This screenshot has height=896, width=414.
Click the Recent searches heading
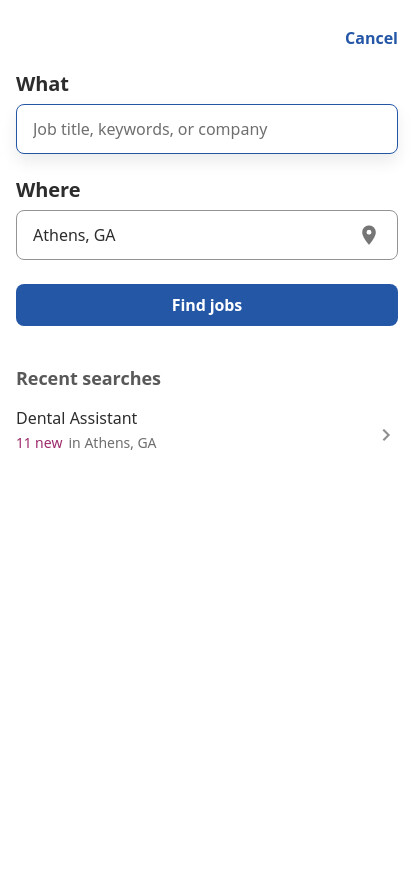89,378
